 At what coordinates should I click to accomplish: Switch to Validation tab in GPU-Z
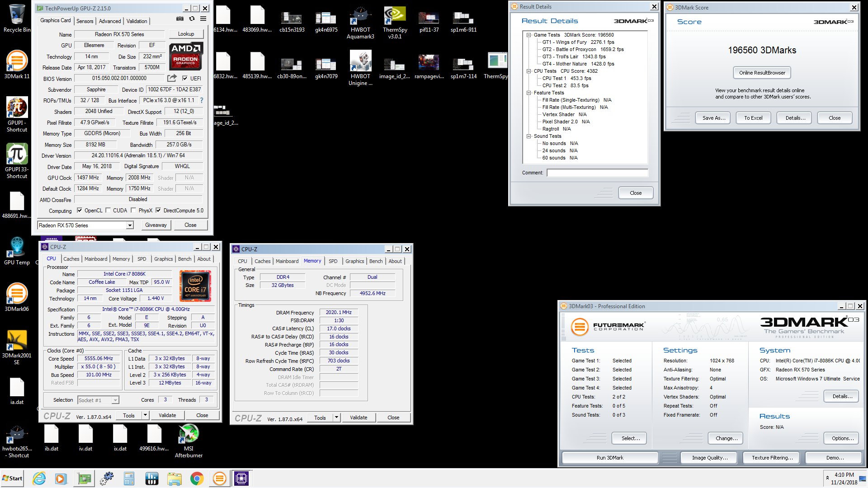pyautogui.click(x=137, y=21)
